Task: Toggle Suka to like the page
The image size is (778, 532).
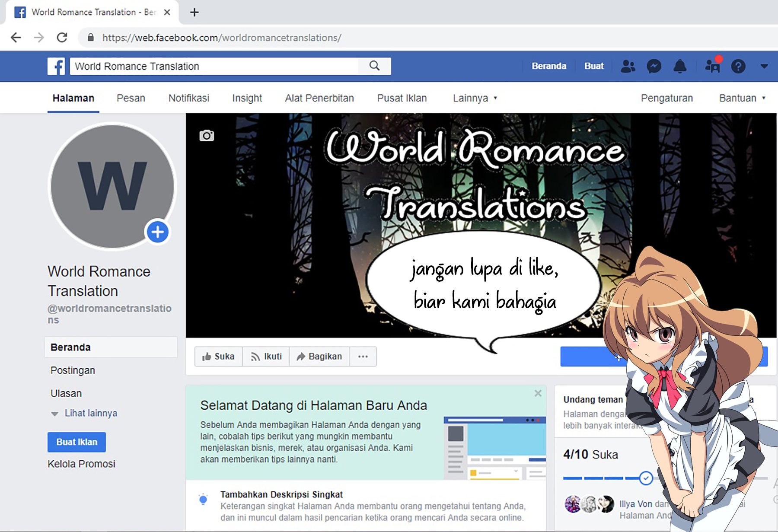Action: (x=218, y=357)
